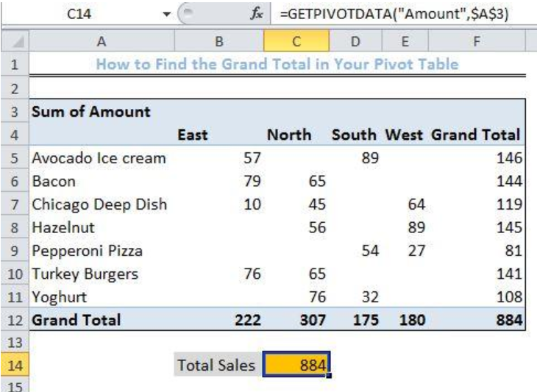
Task: Select row 14 header
Action: point(15,365)
